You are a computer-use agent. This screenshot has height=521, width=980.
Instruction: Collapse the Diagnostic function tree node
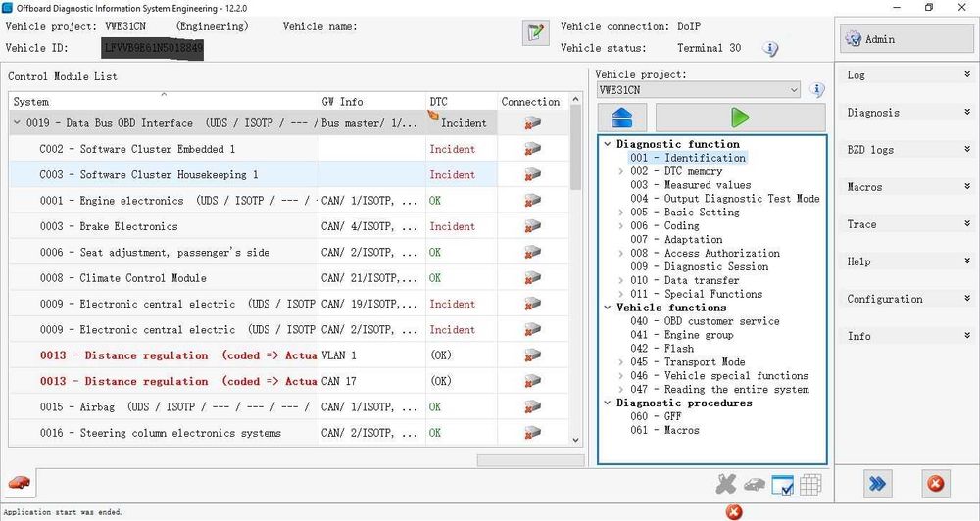pyautogui.click(x=607, y=144)
